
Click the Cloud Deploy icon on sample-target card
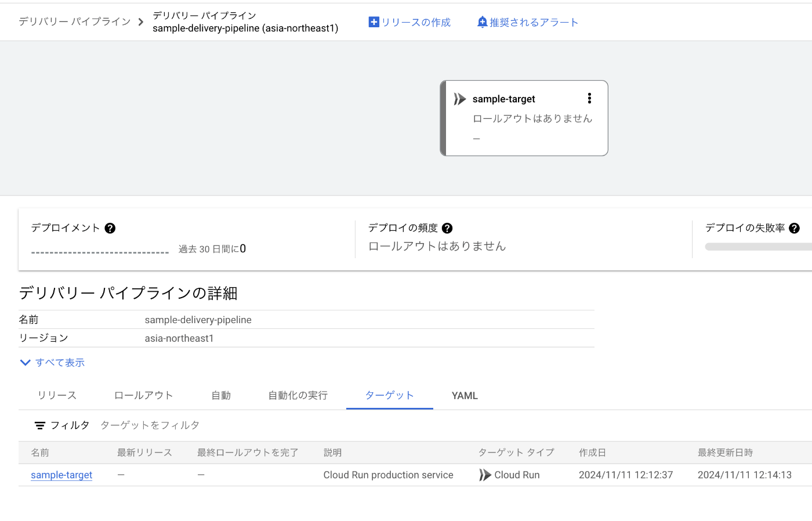(x=460, y=99)
